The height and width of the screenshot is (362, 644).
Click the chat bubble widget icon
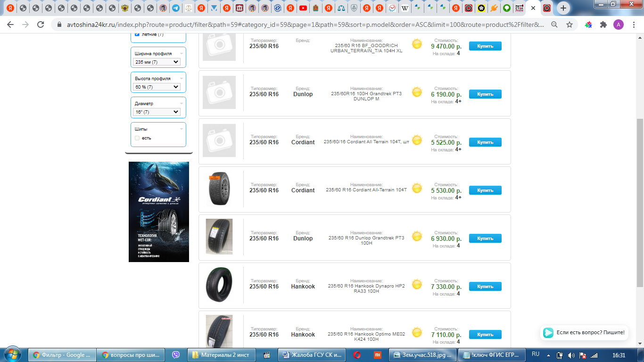coord(548,332)
